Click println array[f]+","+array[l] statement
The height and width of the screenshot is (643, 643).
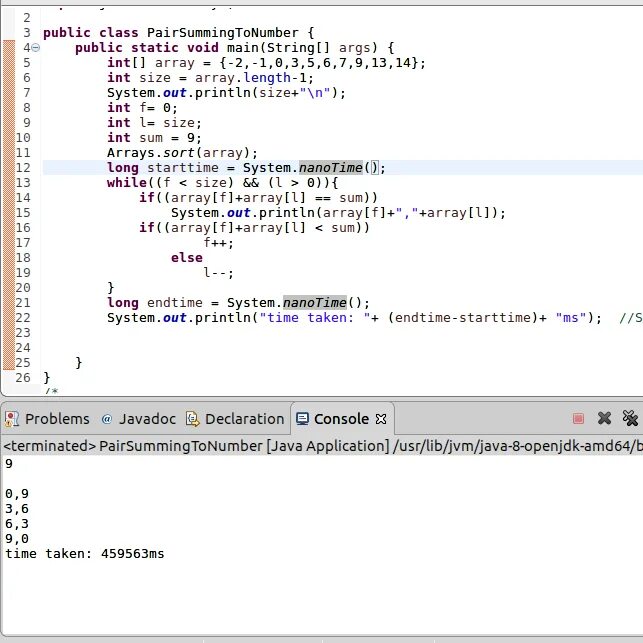point(338,213)
